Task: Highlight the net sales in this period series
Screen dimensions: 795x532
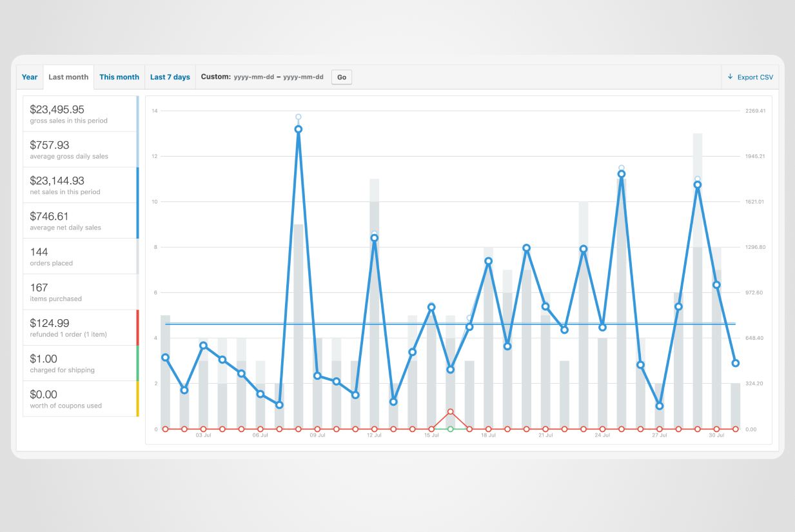Action: point(80,185)
